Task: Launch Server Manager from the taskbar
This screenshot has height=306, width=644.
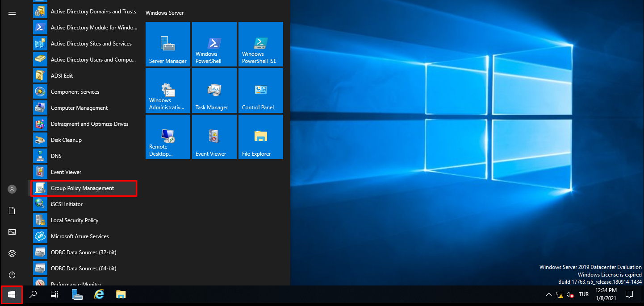Action: [x=77, y=294]
